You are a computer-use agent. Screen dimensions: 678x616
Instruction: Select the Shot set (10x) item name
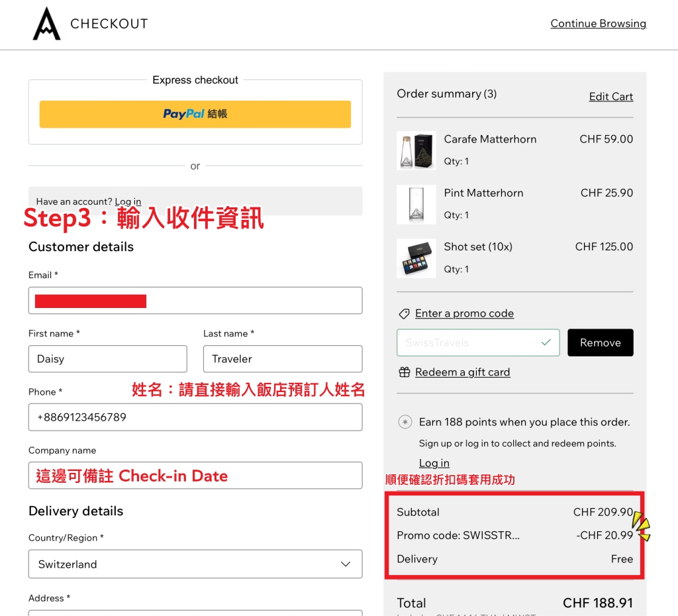[478, 246]
